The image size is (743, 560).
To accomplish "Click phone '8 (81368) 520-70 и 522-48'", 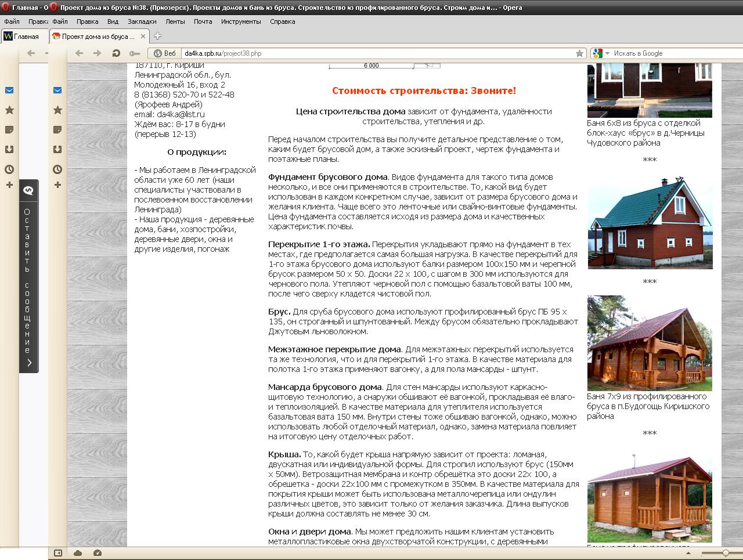I will (185, 95).
